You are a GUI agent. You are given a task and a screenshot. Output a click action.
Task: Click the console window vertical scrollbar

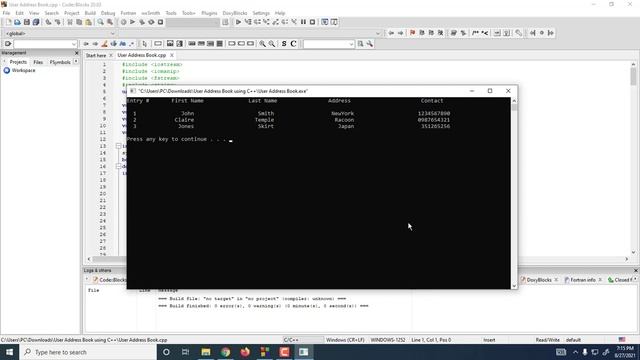click(x=514, y=193)
